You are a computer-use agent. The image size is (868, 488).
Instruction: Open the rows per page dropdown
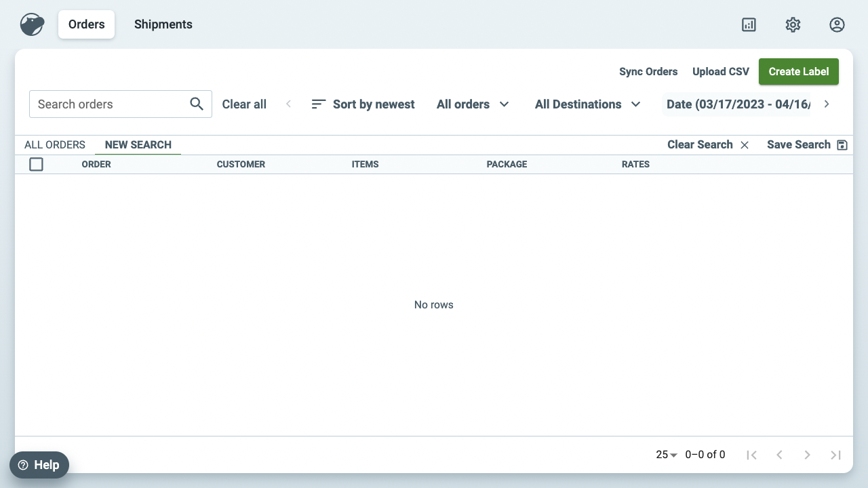667,455
